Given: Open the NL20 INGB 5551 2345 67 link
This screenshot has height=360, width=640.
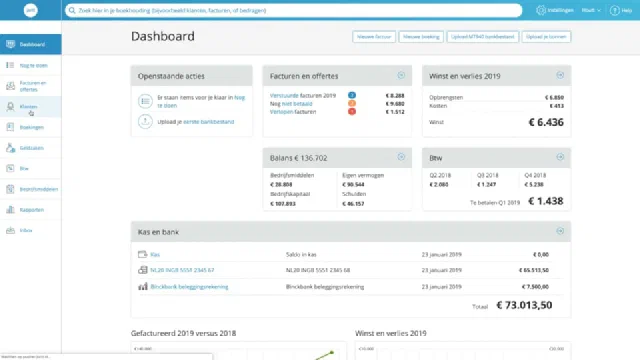Looking at the screenshot, I should 182,270.
